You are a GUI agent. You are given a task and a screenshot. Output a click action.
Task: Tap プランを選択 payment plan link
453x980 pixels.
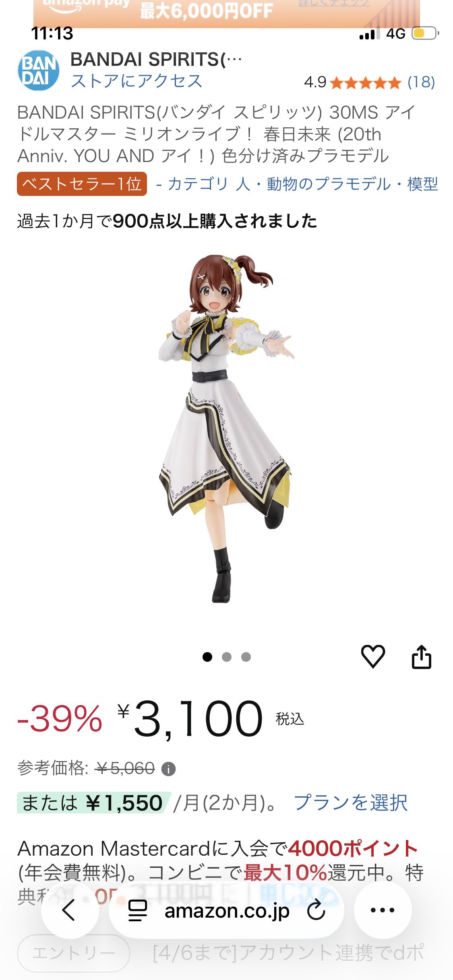point(351,803)
